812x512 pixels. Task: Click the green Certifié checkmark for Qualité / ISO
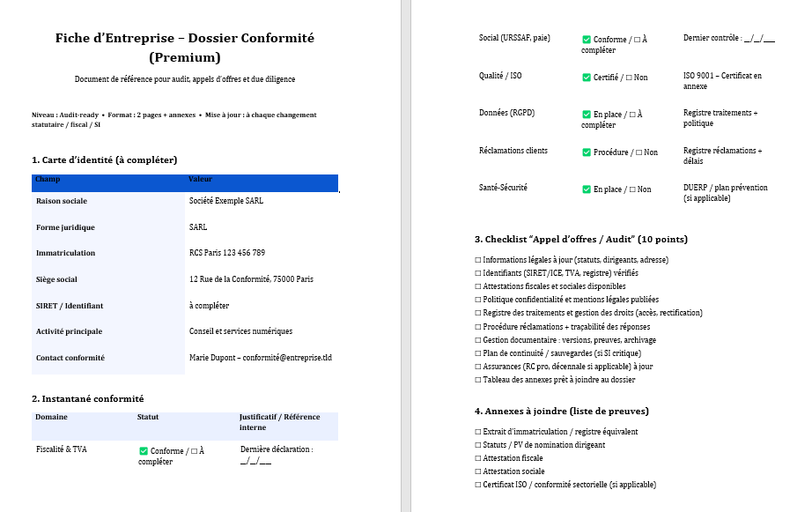pos(587,78)
